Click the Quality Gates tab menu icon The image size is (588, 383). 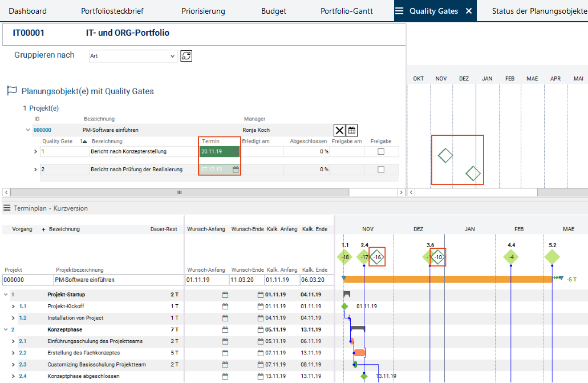[399, 11]
